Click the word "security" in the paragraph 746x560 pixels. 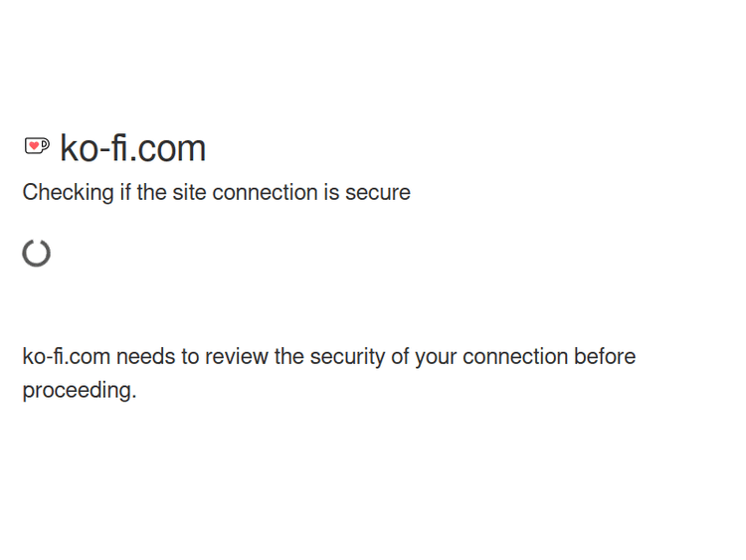347,356
